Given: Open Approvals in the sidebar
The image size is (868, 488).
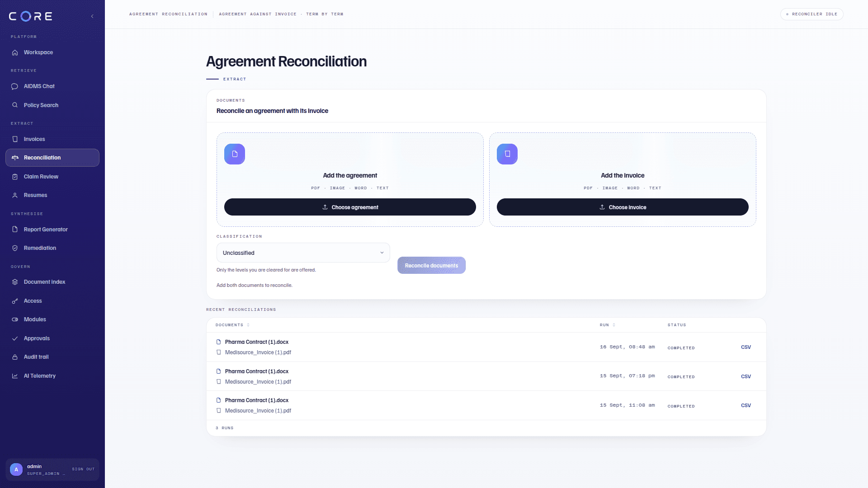Looking at the screenshot, I should pos(52,338).
